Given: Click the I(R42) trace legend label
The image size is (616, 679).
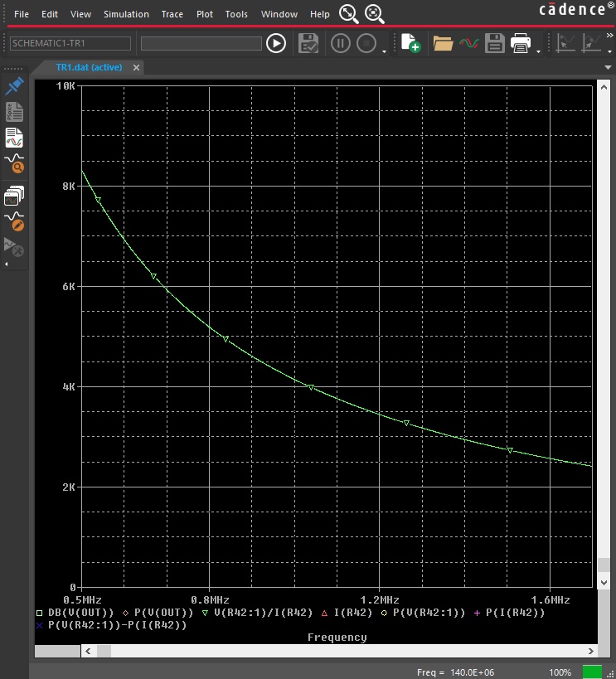Looking at the screenshot, I should click(353, 613).
